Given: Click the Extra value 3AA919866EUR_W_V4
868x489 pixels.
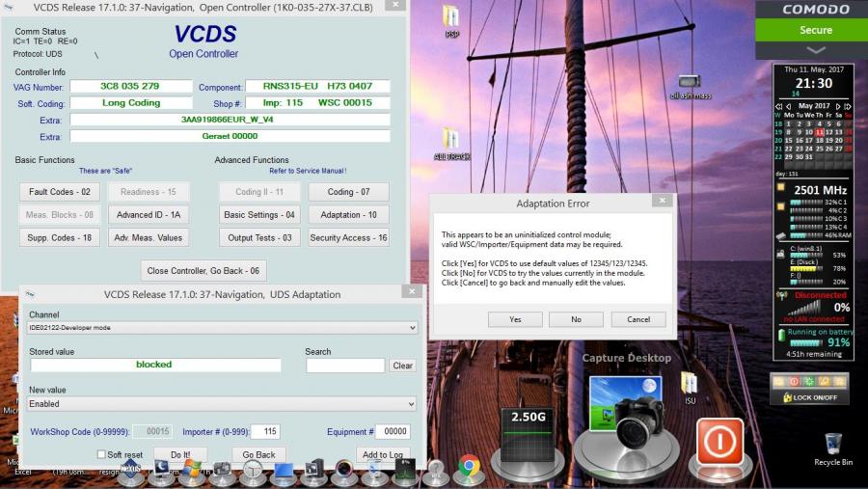Looking at the screenshot, I should coord(230,120).
